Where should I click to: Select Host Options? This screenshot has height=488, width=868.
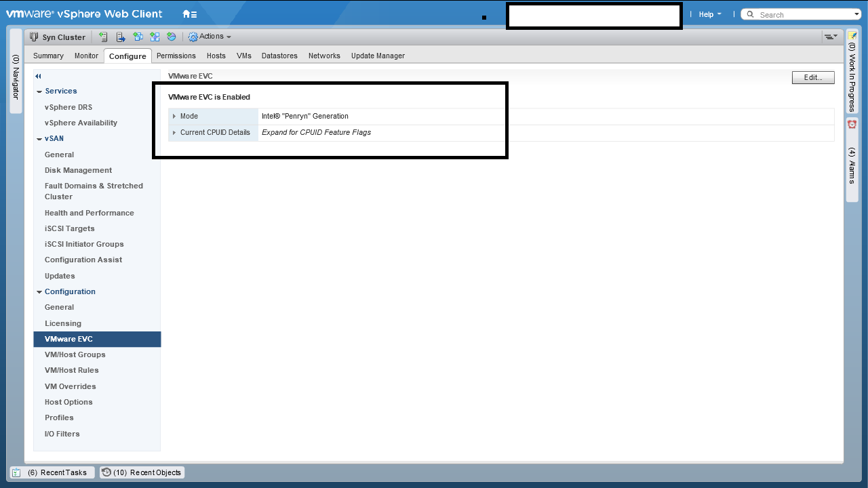tap(68, 402)
